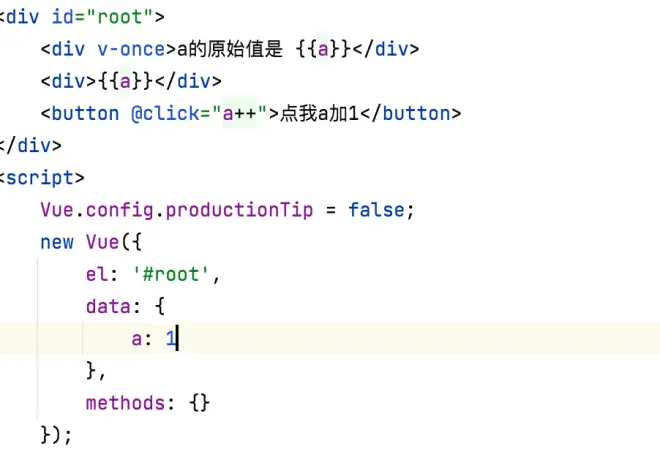Click the @click attribute on button
This screenshot has width=660, height=452.
point(165,114)
